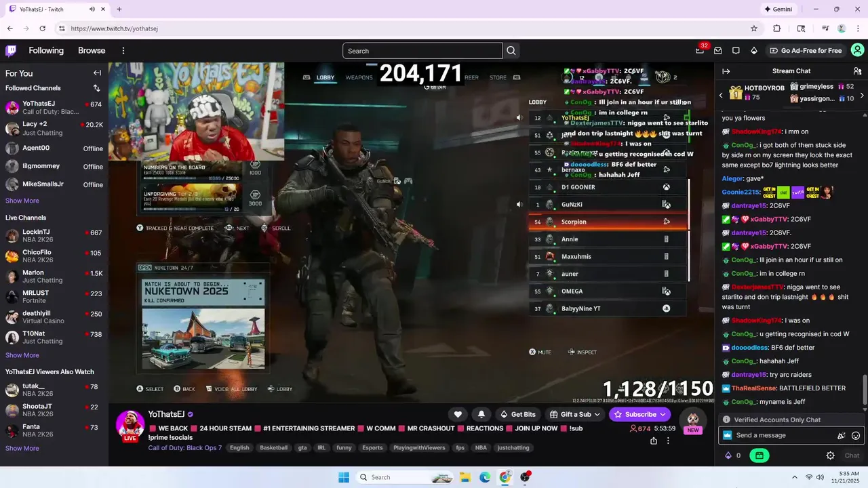868x488 pixels.
Task: Click the Get Bits button below stream
Action: click(x=517, y=414)
